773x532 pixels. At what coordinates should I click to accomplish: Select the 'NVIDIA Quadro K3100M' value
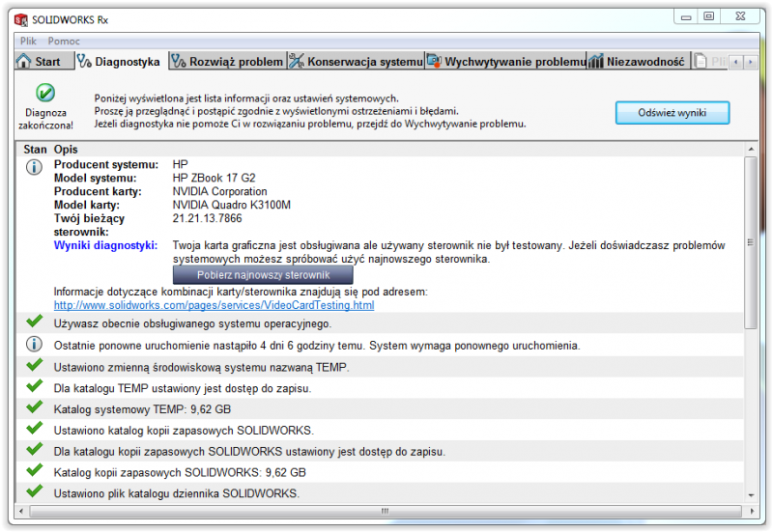click(x=231, y=205)
